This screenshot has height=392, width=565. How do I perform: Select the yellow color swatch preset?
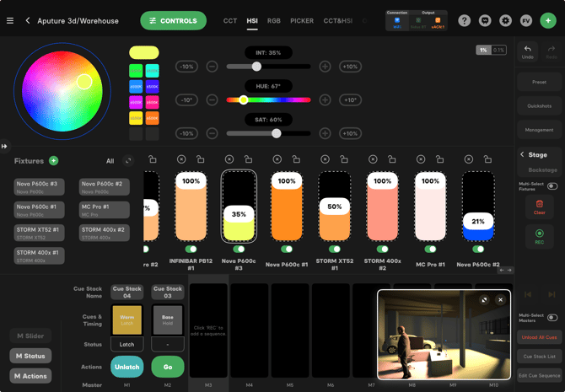144,52
